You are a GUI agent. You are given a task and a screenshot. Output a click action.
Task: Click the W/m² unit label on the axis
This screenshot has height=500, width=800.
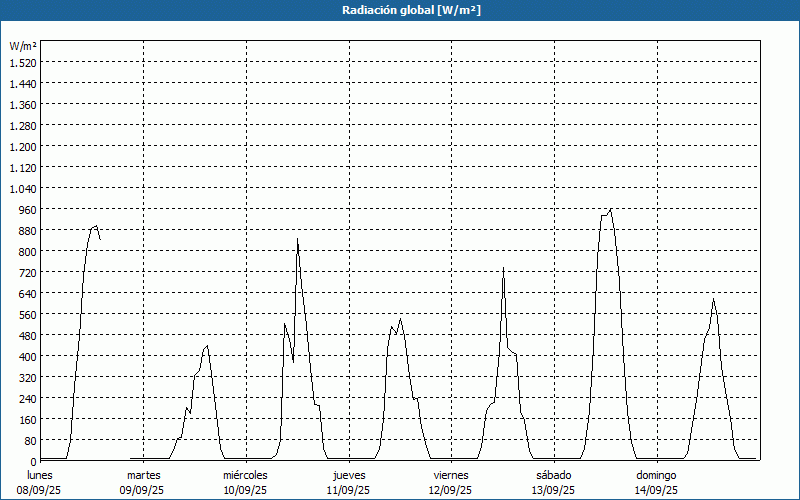pos(23,46)
